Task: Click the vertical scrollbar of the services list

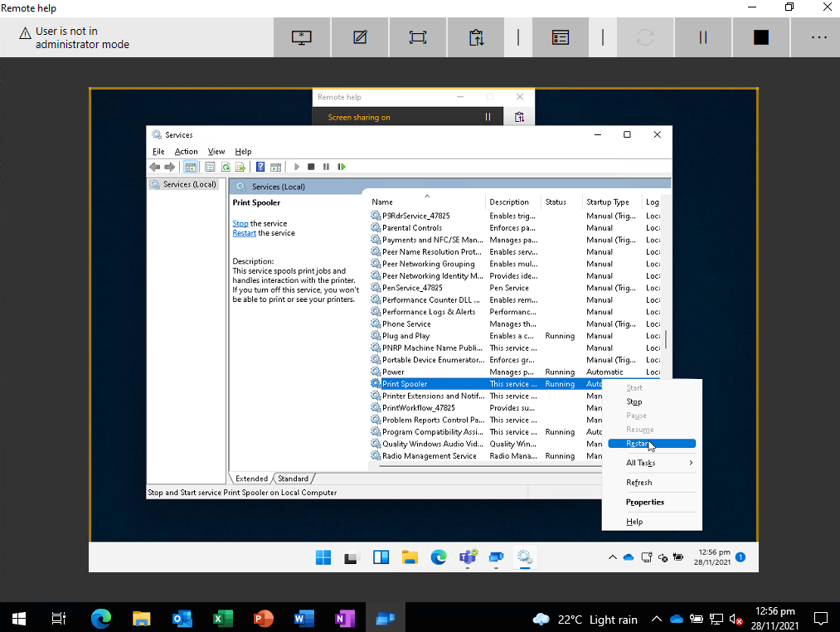Action: 666,338
